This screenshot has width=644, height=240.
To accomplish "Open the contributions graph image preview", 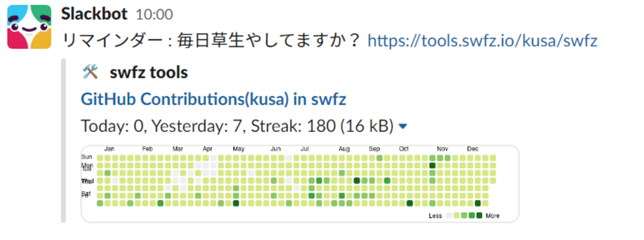I will coord(299,183).
